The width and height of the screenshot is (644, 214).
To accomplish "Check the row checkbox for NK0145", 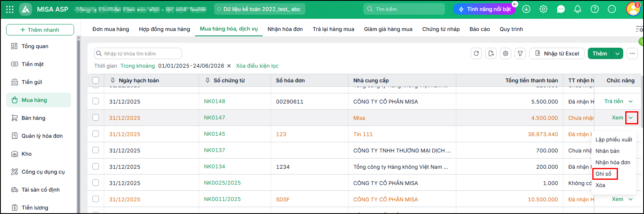I will [96, 134].
